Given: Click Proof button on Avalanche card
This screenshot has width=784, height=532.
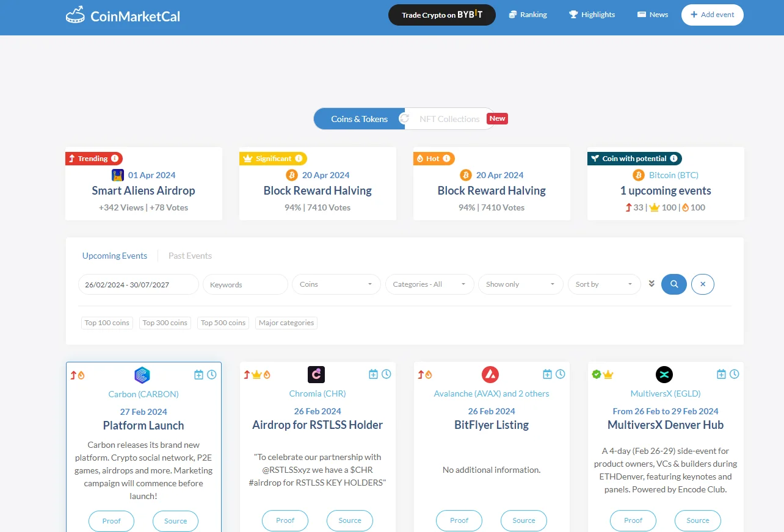Looking at the screenshot, I should 459,520.
